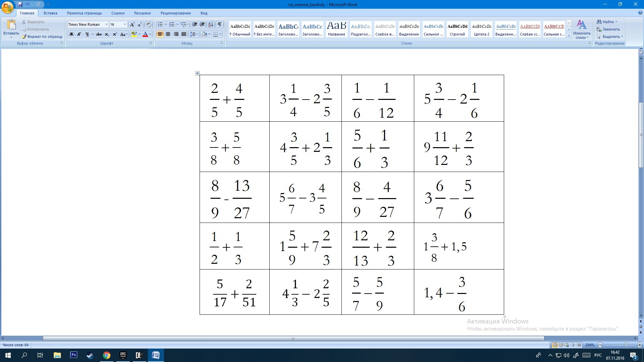This screenshot has height=362, width=644.
Task: Click the sort A-Я icon
Action: click(211, 24)
